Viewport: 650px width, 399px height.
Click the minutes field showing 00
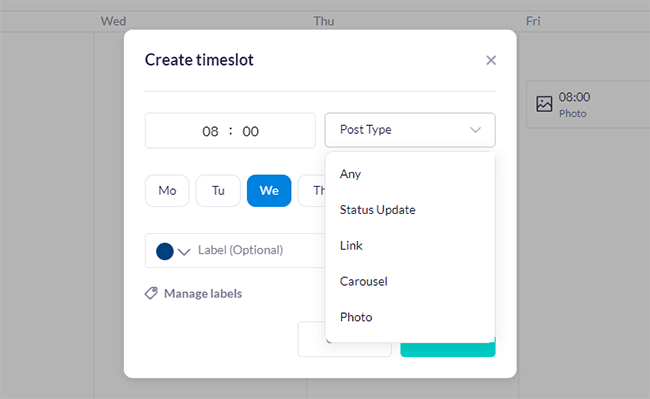[x=250, y=131]
